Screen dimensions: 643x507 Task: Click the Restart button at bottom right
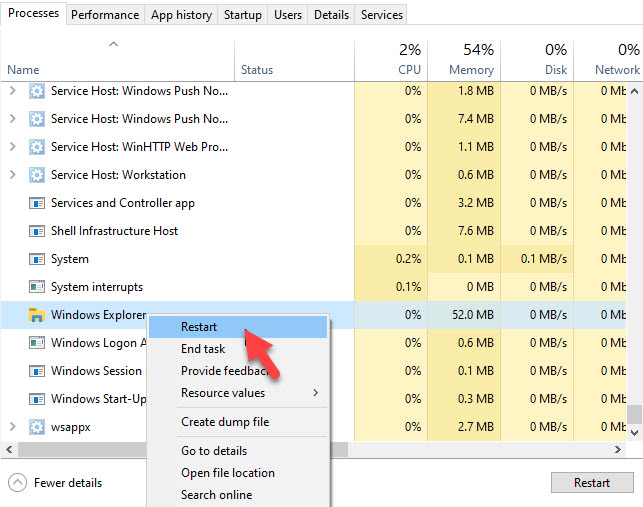coord(592,483)
